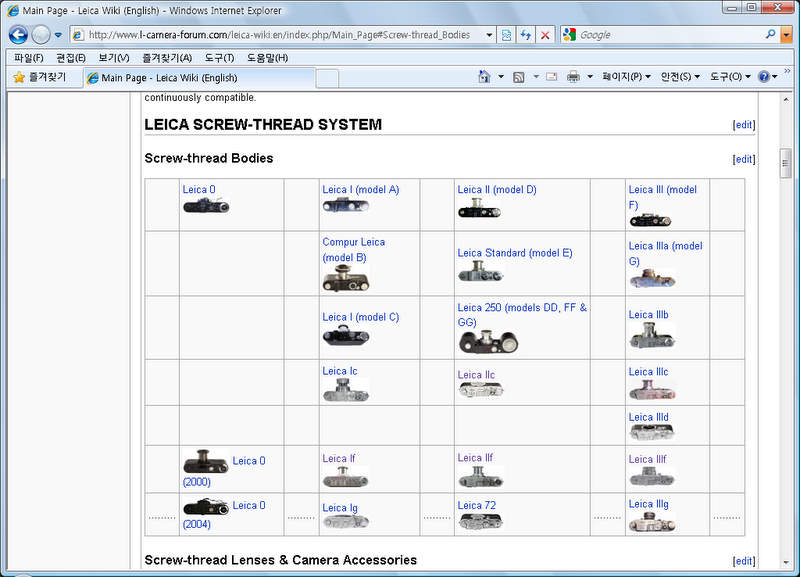Click the red Stop loading icon
This screenshot has width=800, height=577.
[545, 35]
